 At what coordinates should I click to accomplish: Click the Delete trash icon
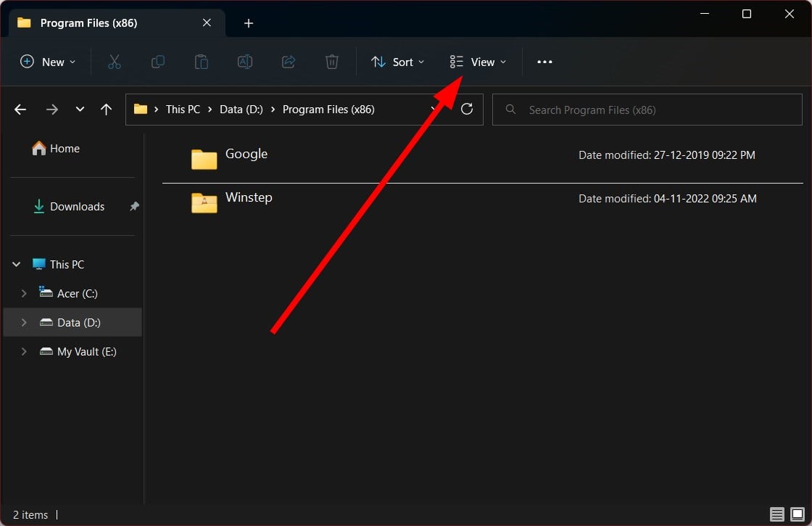click(x=332, y=62)
